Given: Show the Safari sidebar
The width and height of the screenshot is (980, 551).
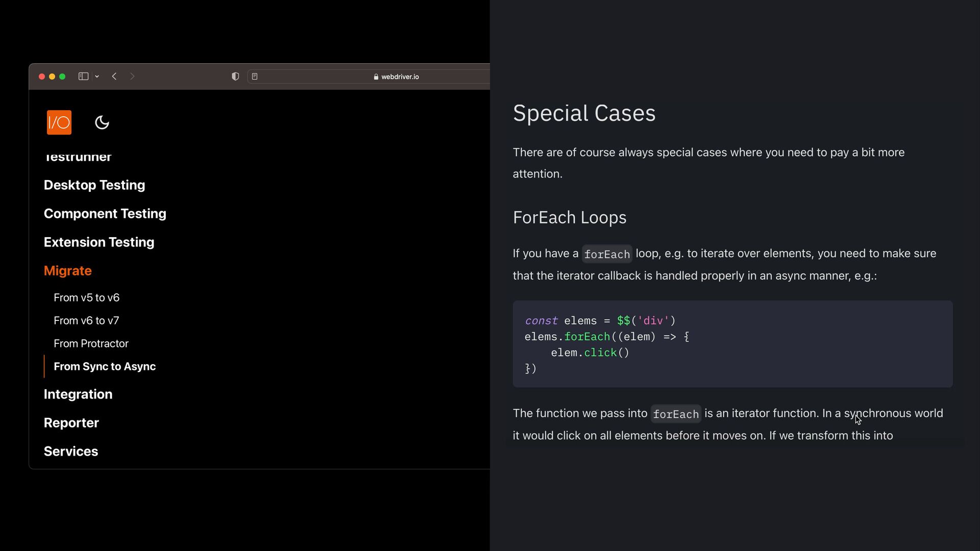Looking at the screenshot, I should (x=83, y=77).
